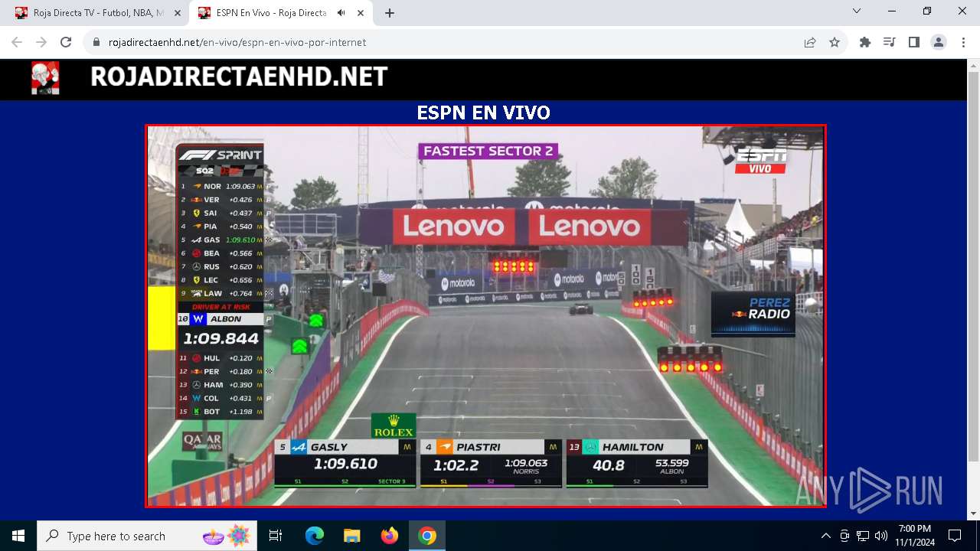This screenshot has height=551, width=980.
Task: Open a new browser tab
Action: [x=390, y=13]
